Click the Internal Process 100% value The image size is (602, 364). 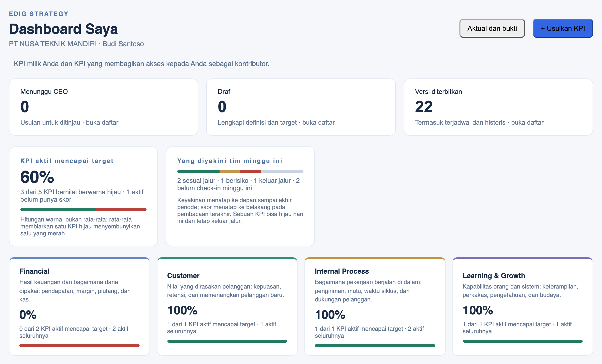pos(330,315)
